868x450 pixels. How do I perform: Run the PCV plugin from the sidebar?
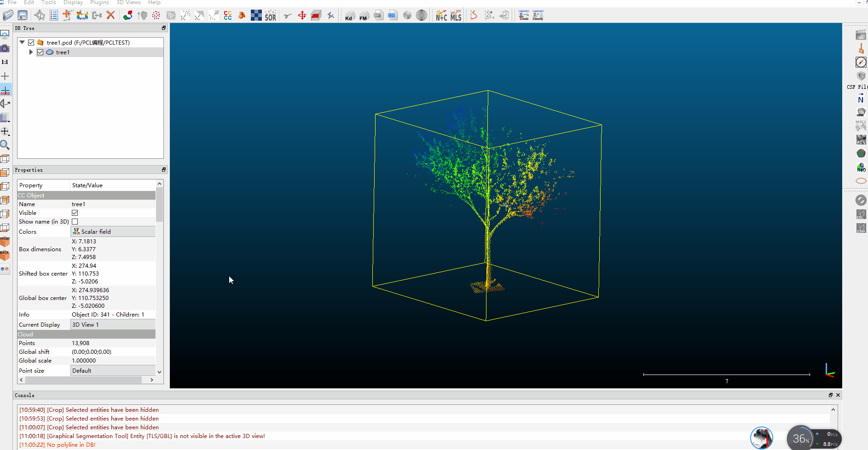(x=861, y=140)
